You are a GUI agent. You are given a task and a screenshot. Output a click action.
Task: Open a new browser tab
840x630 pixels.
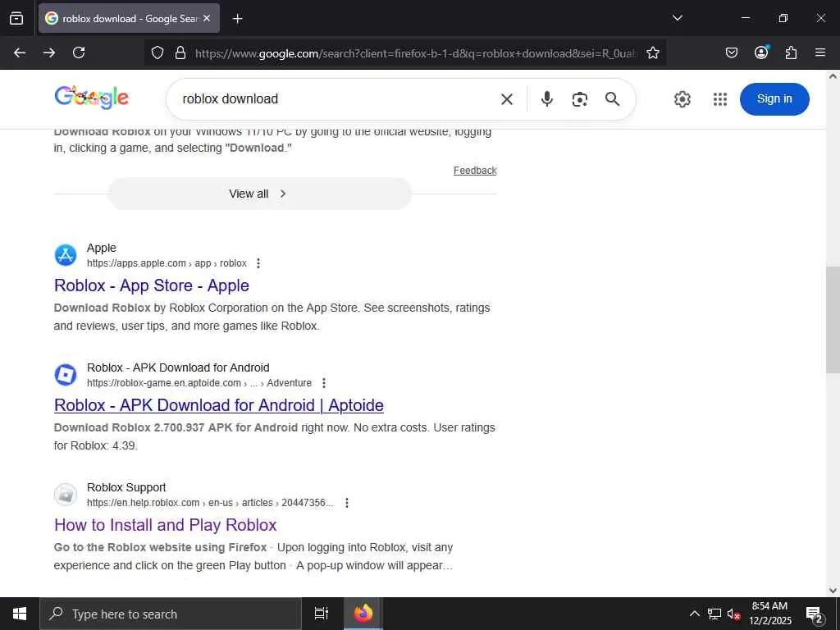click(x=237, y=19)
